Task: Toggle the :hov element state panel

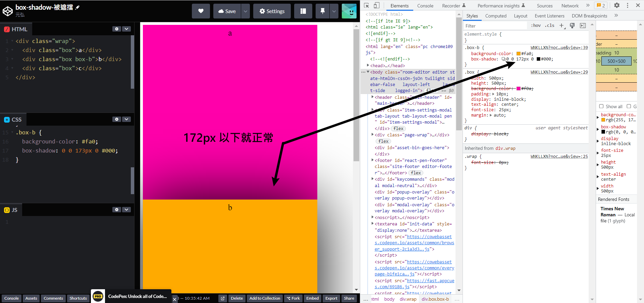Action: (536, 26)
